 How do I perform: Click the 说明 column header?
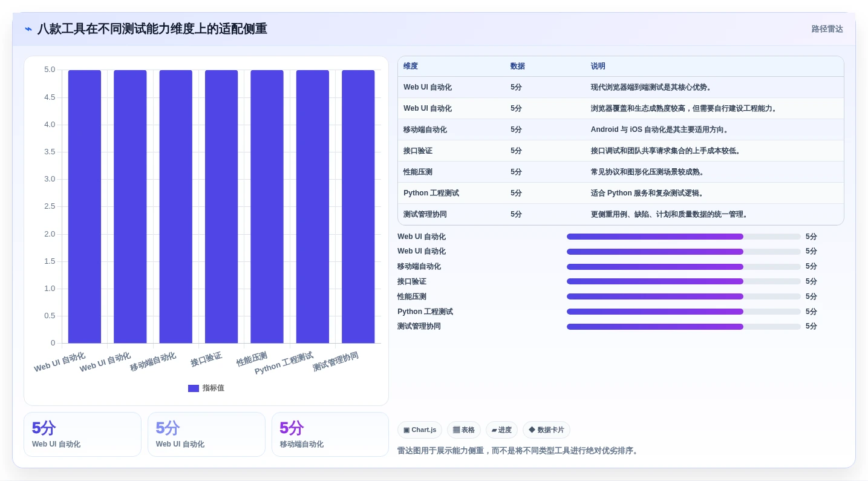click(x=598, y=67)
